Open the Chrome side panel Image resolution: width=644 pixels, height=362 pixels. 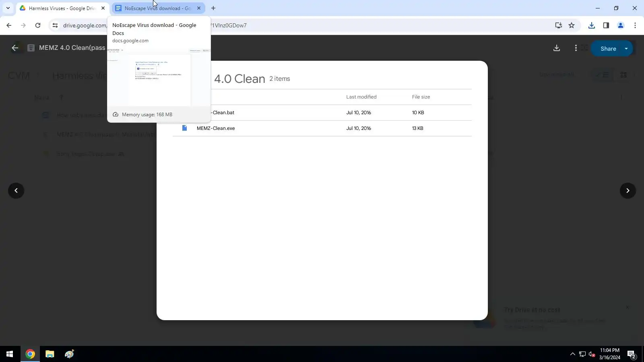606,25
